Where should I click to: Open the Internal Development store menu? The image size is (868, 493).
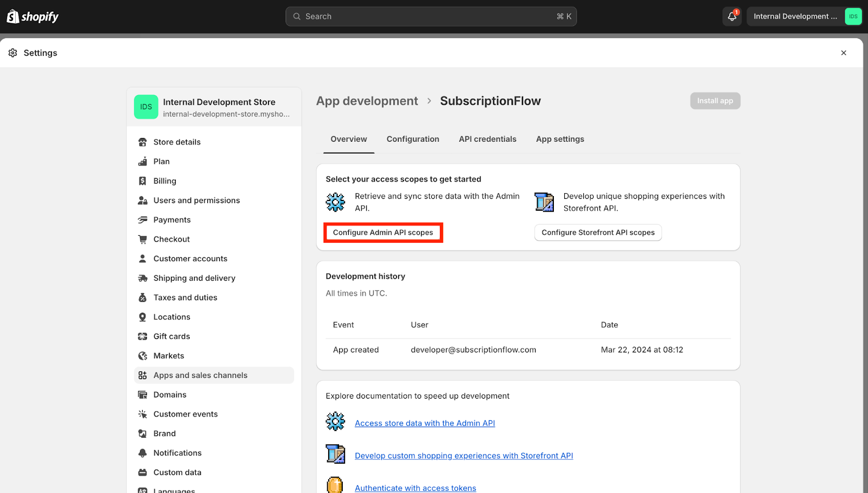pyautogui.click(x=805, y=16)
